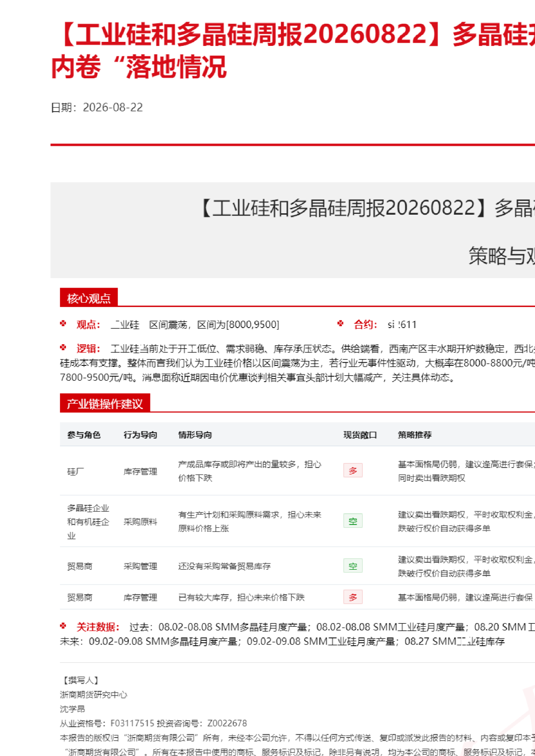Click the 多 badge in 已有较大库存 row
The image size is (535, 756).
click(x=353, y=597)
